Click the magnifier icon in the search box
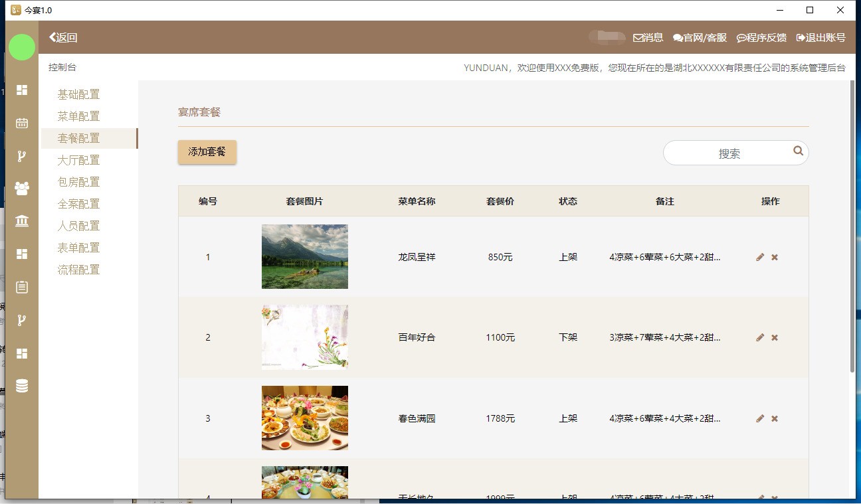The height and width of the screenshot is (504, 861). tap(798, 151)
